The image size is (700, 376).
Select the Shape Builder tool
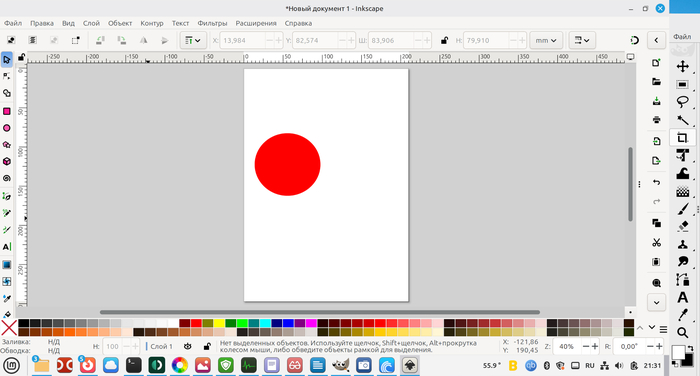point(7,93)
